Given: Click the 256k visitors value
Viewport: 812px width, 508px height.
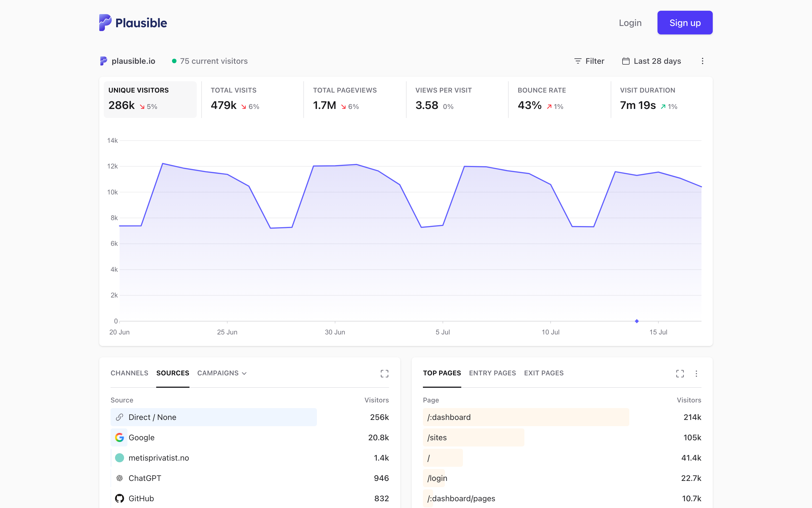Looking at the screenshot, I should coord(379,417).
